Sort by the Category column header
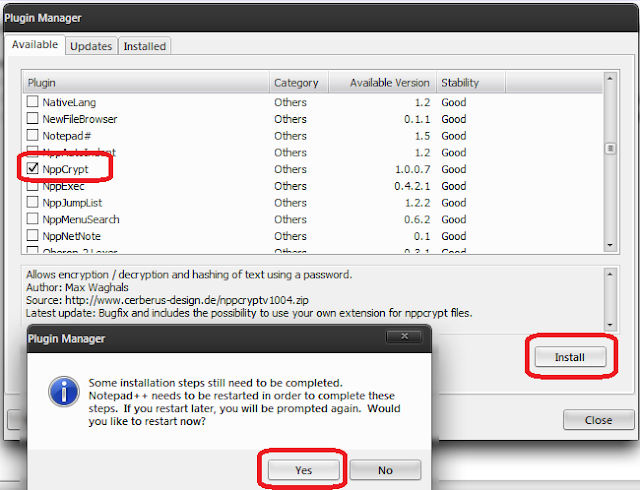Screen dimensions: 640x490 pos(299,82)
